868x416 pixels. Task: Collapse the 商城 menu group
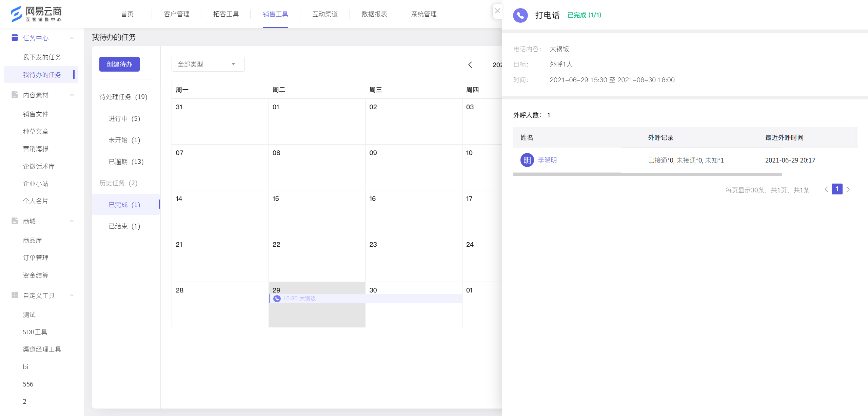[72, 221]
